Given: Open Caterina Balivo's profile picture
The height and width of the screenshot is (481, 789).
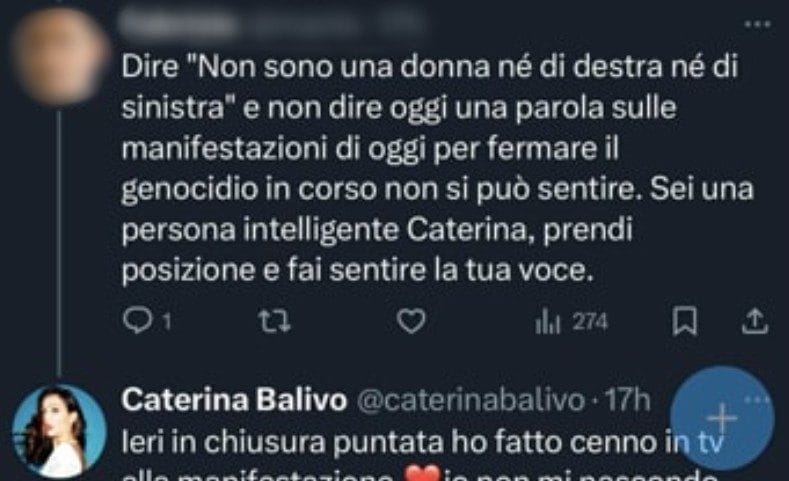Looking at the screenshot, I should click(59, 431).
